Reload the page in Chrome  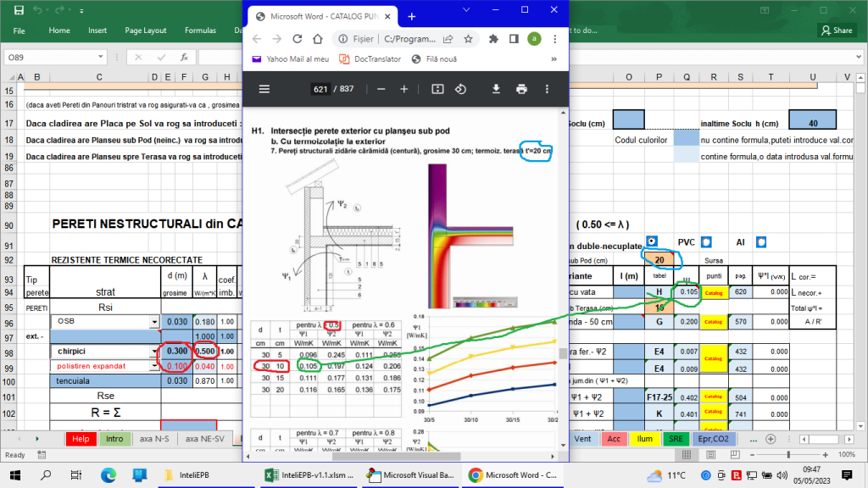(296, 39)
